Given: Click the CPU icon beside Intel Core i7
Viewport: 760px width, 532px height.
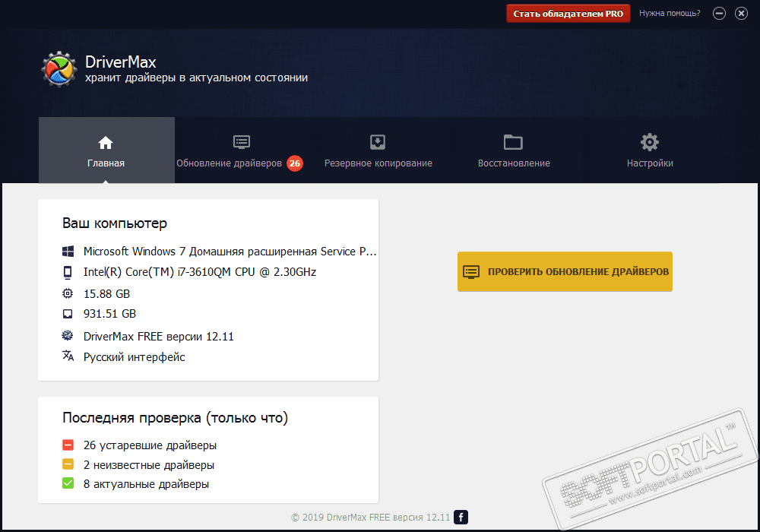Looking at the screenshot, I should click(x=68, y=272).
